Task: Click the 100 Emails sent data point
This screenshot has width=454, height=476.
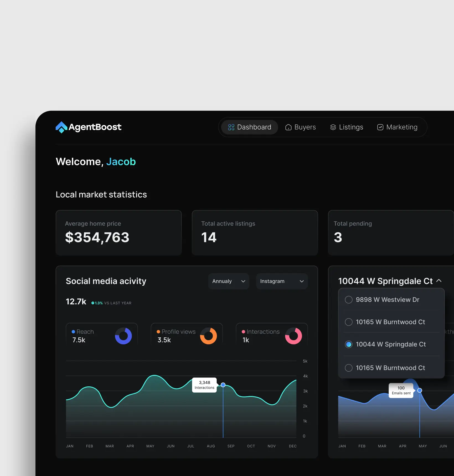Action: tap(420, 390)
